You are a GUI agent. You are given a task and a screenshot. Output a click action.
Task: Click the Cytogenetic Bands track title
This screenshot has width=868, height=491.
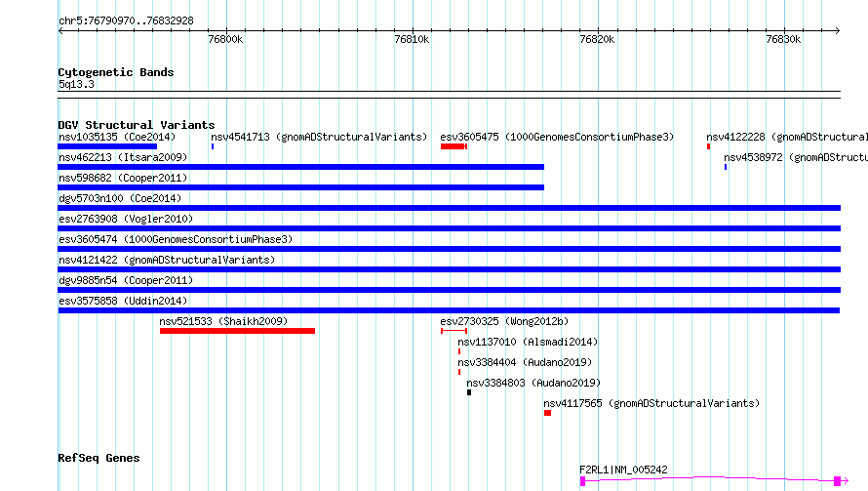pos(116,72)
